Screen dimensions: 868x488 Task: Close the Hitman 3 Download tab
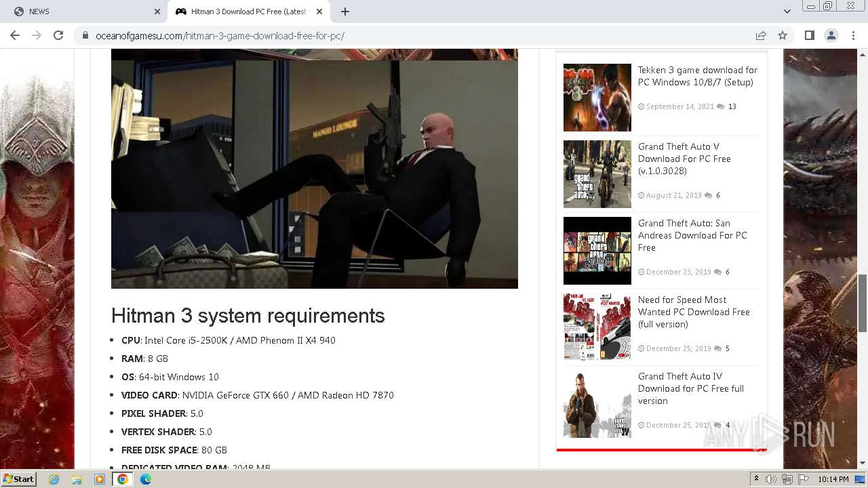tap(319, 12)
